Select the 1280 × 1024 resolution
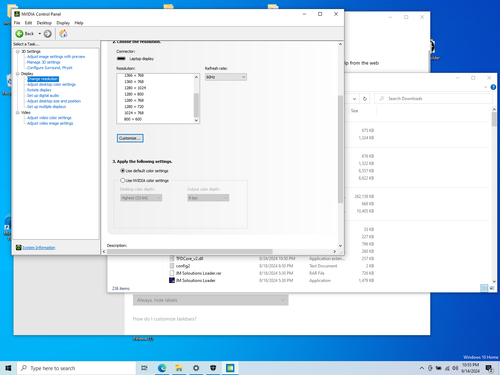Screen dimensions: 500x375 [x=135, y=88]
